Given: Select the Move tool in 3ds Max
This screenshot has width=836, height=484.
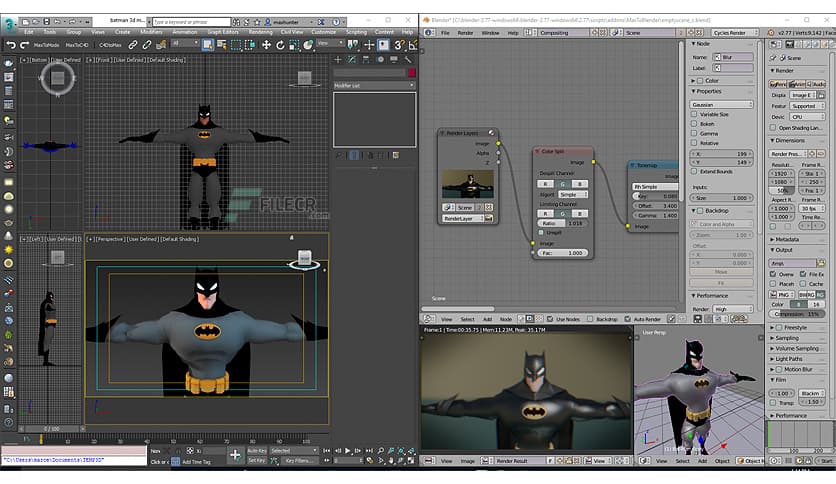Looking at the screenshot, I should pos(266,45).
